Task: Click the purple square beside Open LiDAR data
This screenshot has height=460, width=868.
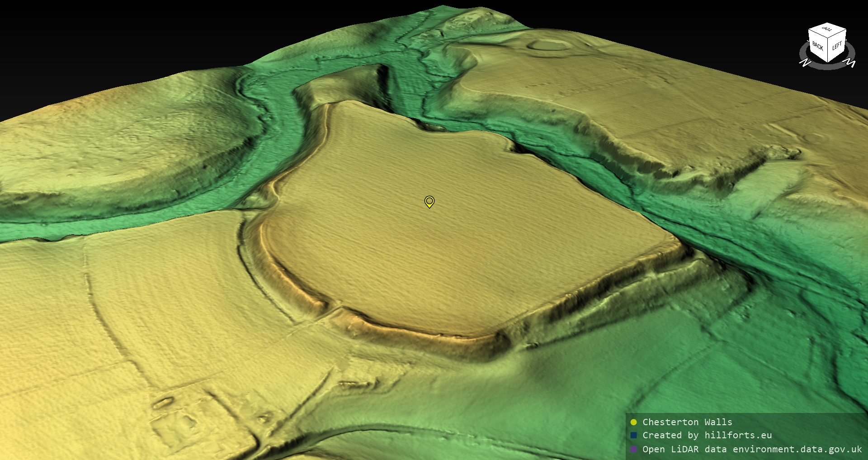Action: pyautogui.click(x=633, y=449)
